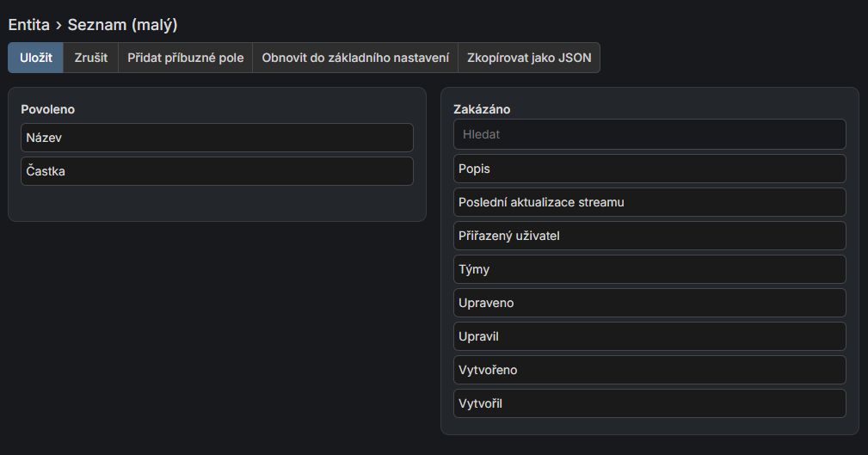Focus the Hledat search field
Screen dimensions: 868x455
[649, 134]
